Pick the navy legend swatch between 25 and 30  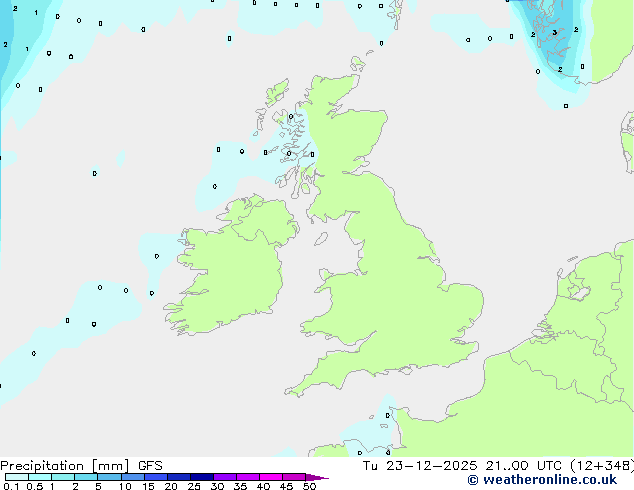[x=201, y=477]
